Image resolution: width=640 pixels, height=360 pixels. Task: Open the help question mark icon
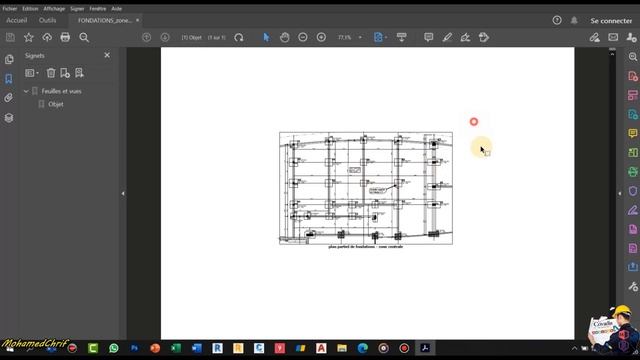(x=557, y=20)
